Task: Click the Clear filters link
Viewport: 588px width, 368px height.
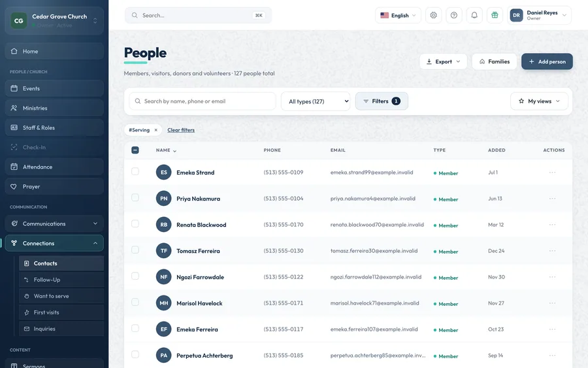Action: 181,130
